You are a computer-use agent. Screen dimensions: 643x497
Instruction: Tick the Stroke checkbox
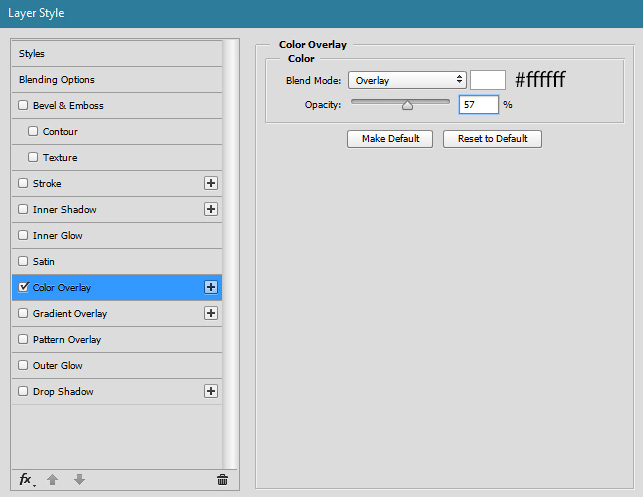23,183
